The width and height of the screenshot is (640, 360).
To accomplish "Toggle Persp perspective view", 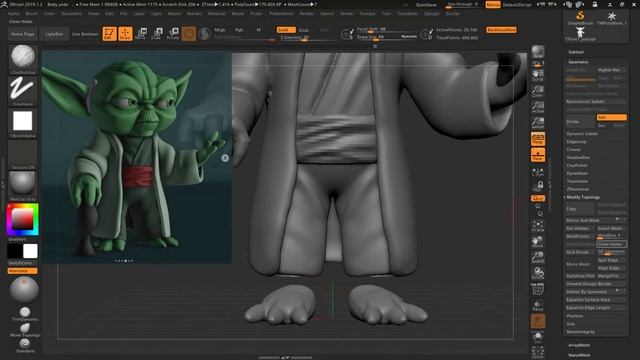I will coord(538,139).
